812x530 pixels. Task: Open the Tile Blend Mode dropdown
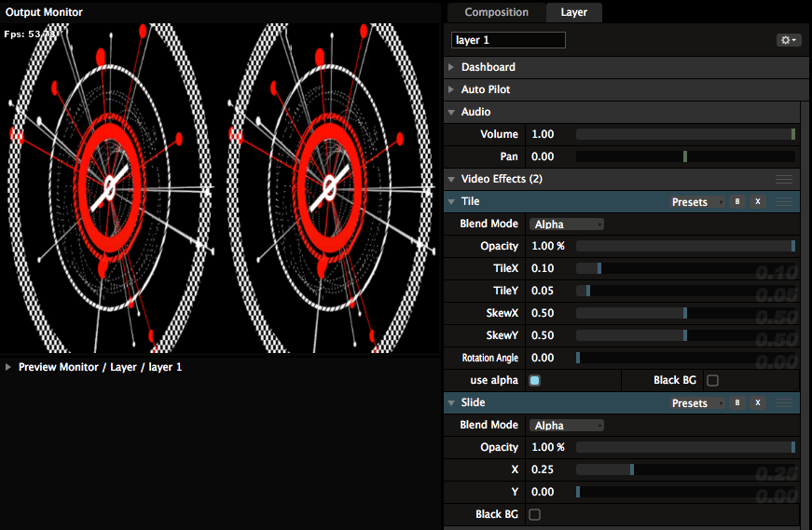tap(567, 224)
